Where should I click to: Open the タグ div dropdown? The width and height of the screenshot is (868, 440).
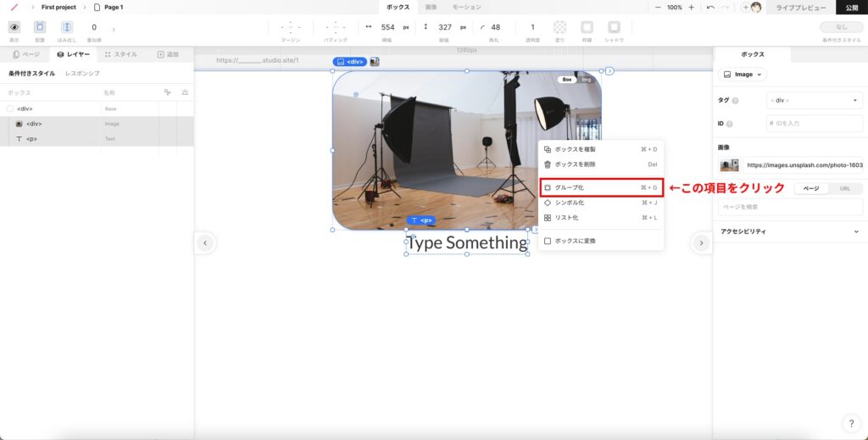coord(814,101)
